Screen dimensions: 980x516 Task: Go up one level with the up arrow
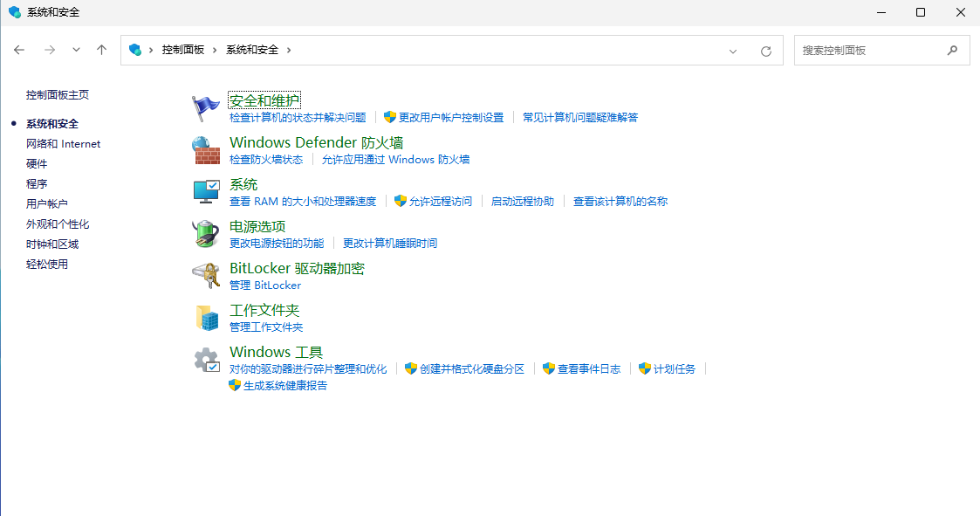click(x=101, y=50)
